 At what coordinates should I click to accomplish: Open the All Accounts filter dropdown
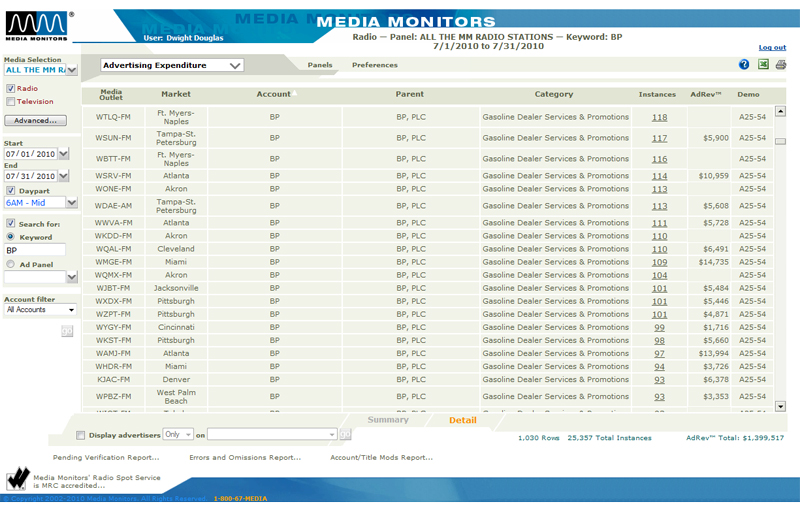40,310
